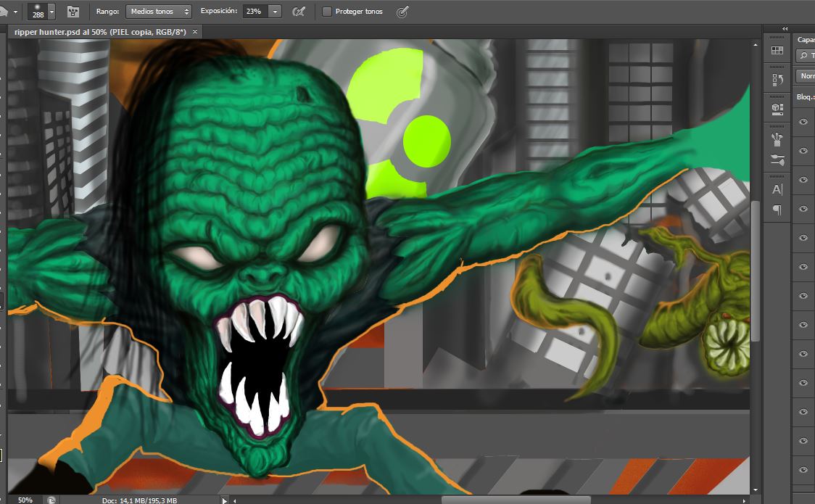The height and width of the screenshot is (504, 815).
Task: Open the Exposición percentage dropdown
Action: click(x=274, y=11)
